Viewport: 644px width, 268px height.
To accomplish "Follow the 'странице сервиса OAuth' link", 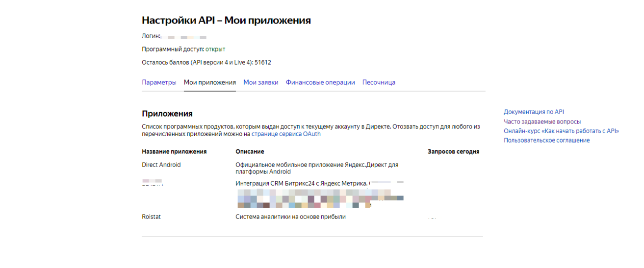I will (x=286, y=134).
